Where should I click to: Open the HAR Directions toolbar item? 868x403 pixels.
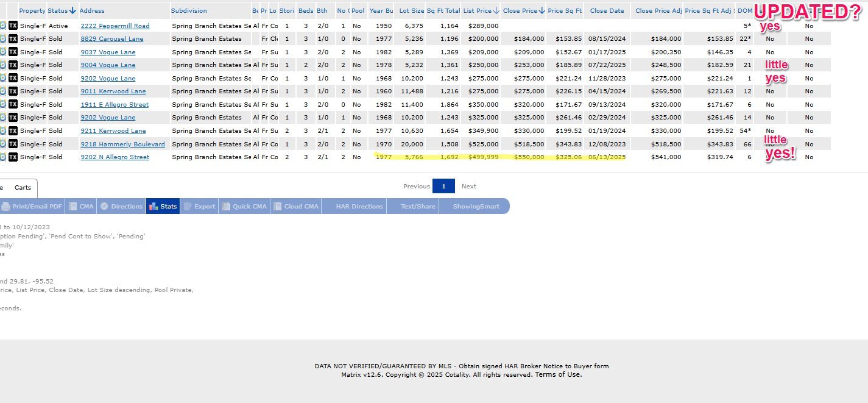click(x=359, y=207)
